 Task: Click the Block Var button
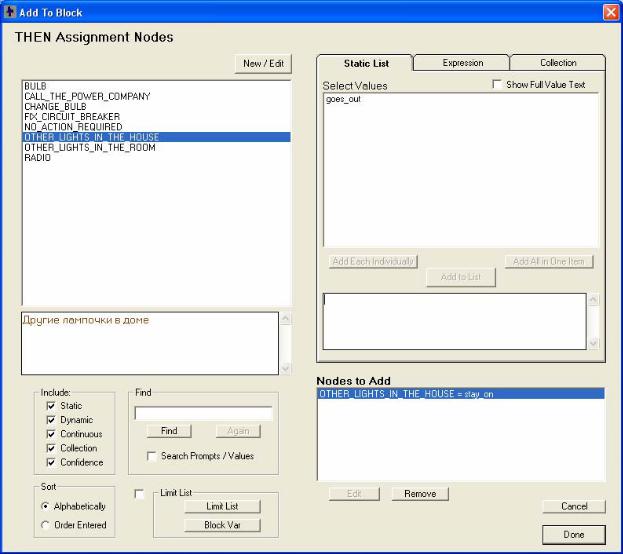[222, 525]
